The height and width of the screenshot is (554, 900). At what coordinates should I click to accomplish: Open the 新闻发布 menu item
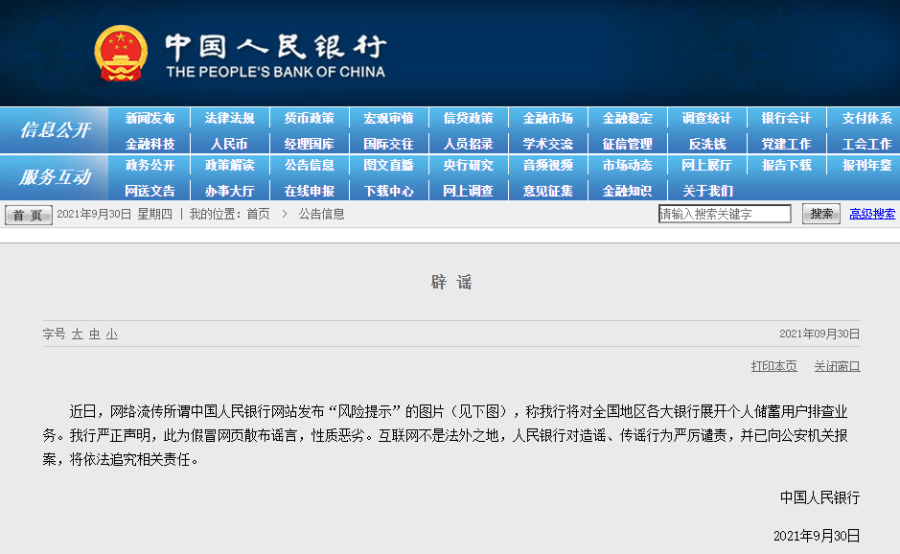[150, 118]
